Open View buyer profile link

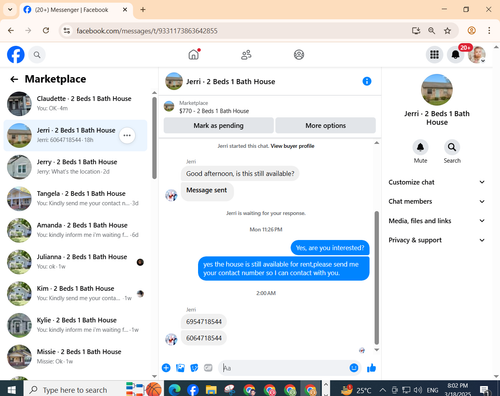click(x=292, y=146)
